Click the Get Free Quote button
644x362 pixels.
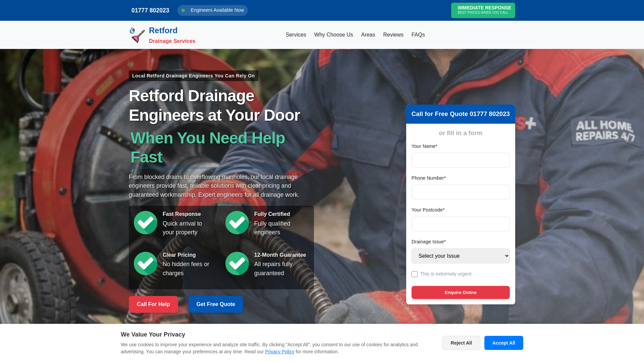[x=216, y=304]
